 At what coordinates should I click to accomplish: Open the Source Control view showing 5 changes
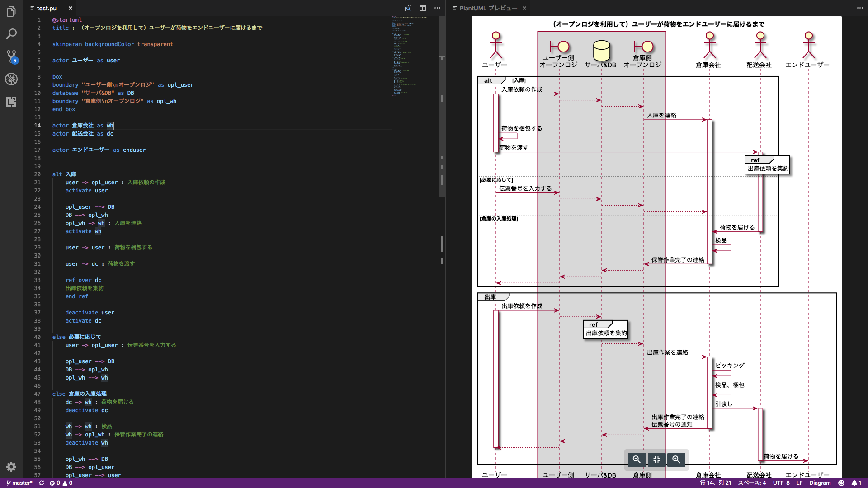click(11, 56)
